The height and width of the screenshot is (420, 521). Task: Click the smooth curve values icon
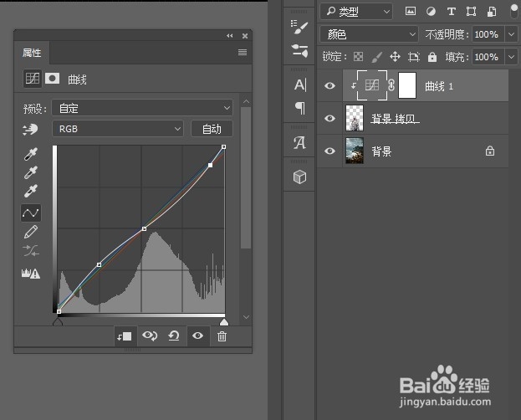(x=31, y=251)
